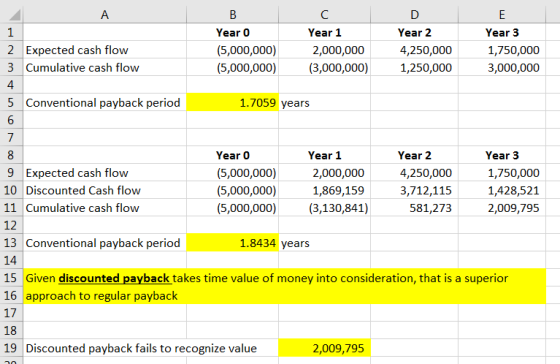Viewport: 560px width, 364px height.
Task: Click 'Year 3' header in row 1
Action: 502,33
